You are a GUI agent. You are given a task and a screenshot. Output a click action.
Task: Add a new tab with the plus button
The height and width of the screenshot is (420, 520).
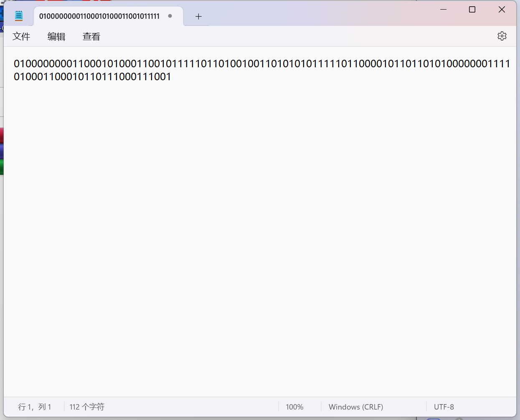[198, 16]
